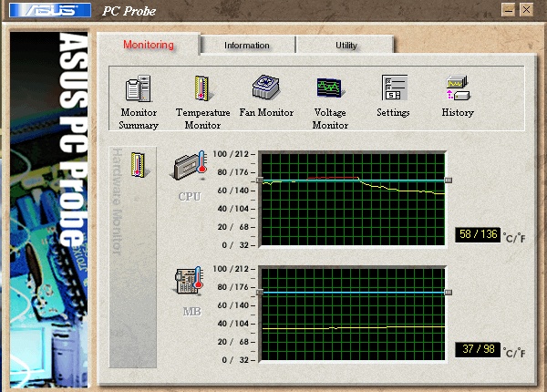Click the 80 / 176 label on CPU scale
The height and width of the screenshot is (392, 547).
tap(232, 172)
